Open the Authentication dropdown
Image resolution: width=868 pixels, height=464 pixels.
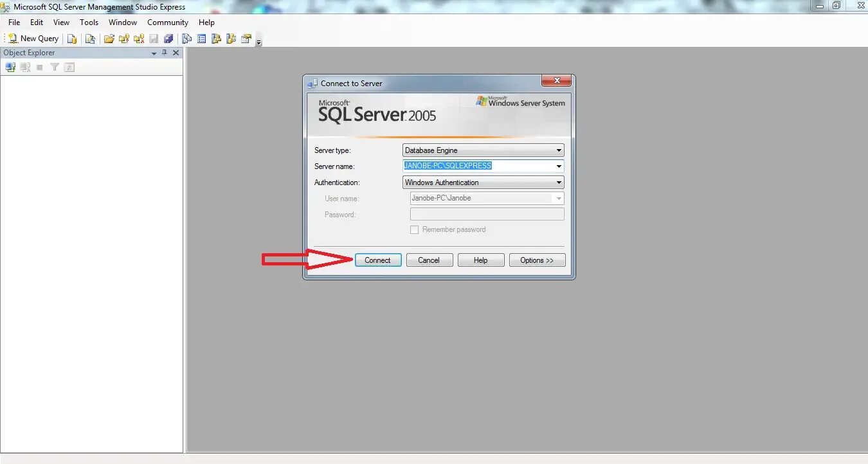pos(484,183)
